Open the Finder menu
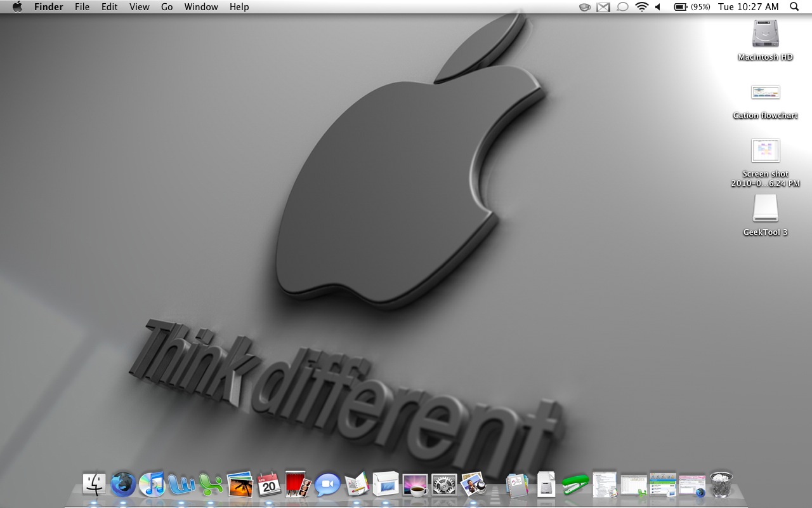Viewport: 812px width, 508px height. [x=48, y=7]
